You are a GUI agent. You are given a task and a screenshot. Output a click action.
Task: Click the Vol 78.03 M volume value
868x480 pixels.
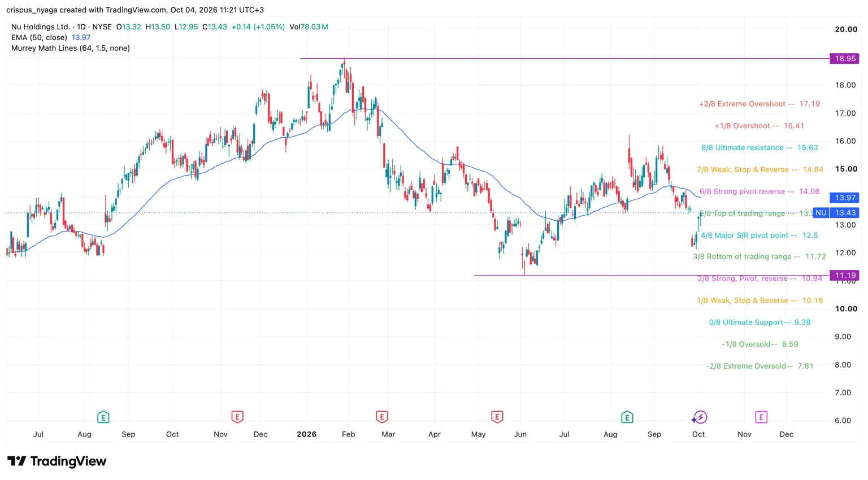[x=309, y=27]
